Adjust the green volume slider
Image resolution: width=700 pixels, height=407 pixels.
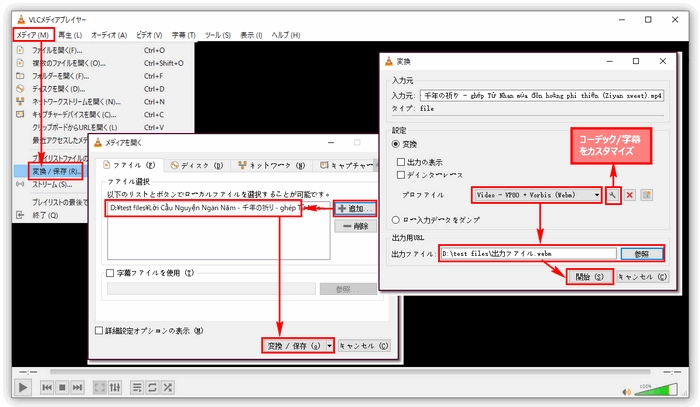656,390
